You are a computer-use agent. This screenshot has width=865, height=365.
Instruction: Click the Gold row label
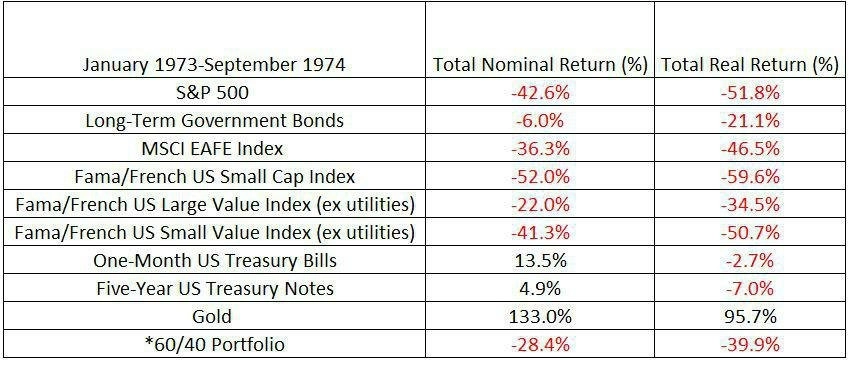click(x=214, y=316)
